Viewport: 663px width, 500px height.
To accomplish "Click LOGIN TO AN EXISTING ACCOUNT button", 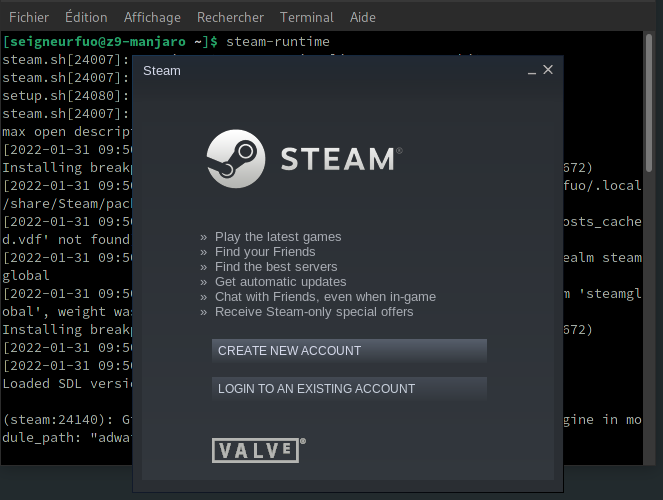I will pyautogui.click(x=349, y=389).
